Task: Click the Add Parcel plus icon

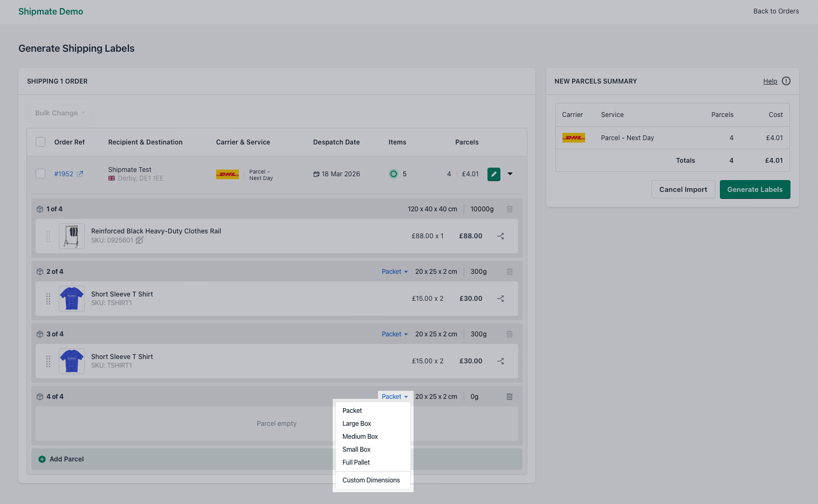Action: [x=42, y=459]
